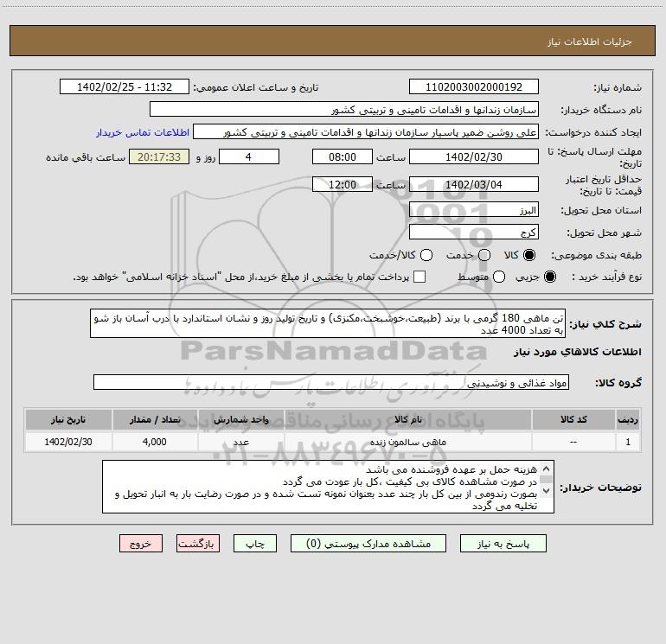Click the goods group field مواد غذائی و نوشیدنی
666x644 pixels.
(x=331, y=382)
